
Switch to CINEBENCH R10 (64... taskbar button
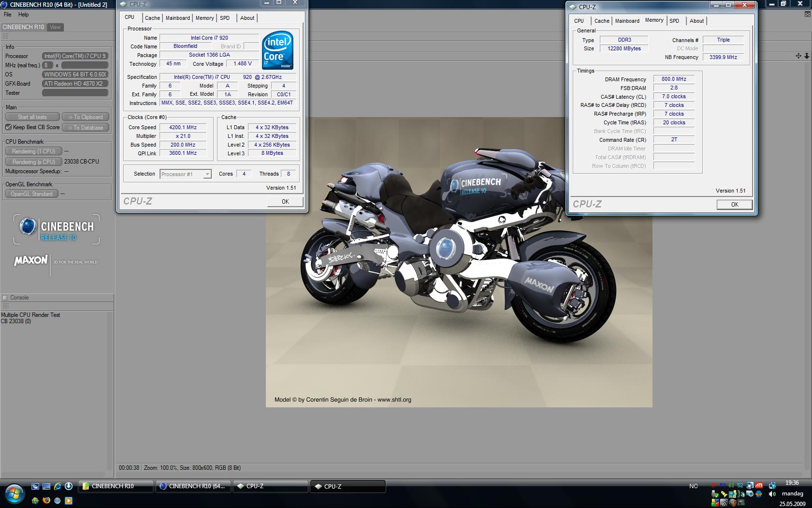(x=193, y=486)
